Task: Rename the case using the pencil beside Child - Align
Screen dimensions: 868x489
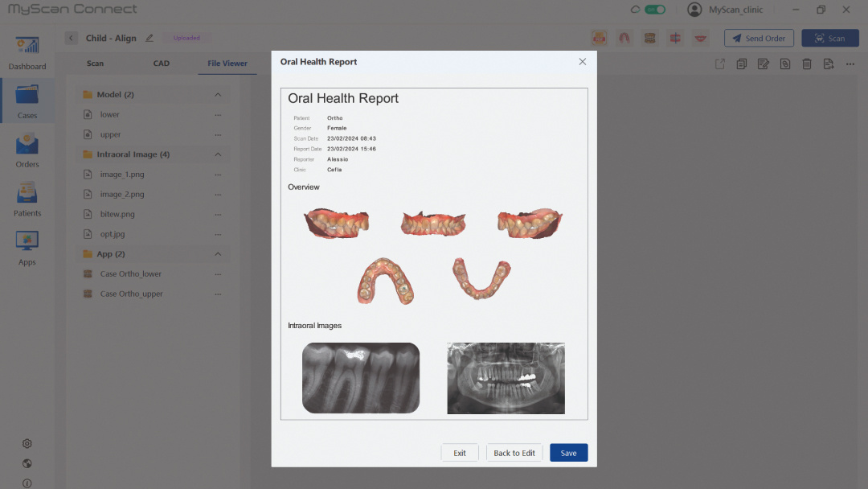Action: click(150, 37)
